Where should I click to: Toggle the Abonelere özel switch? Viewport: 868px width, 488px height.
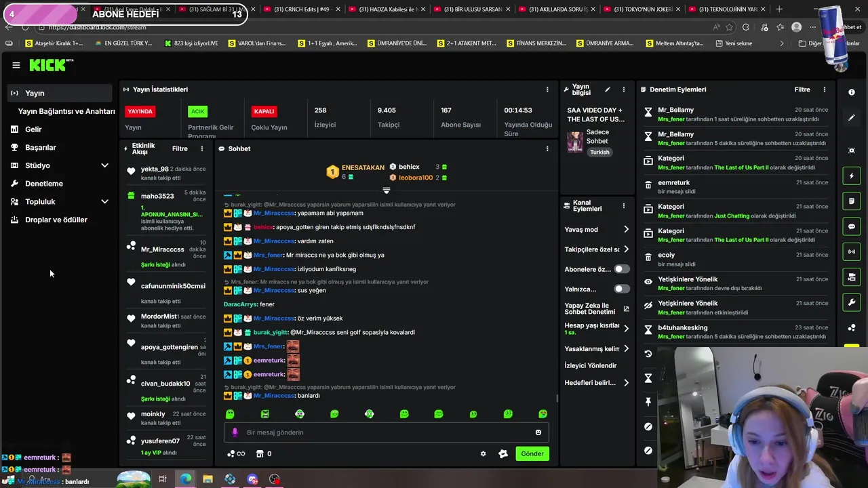pyautogui.click(x=622, y=269)
